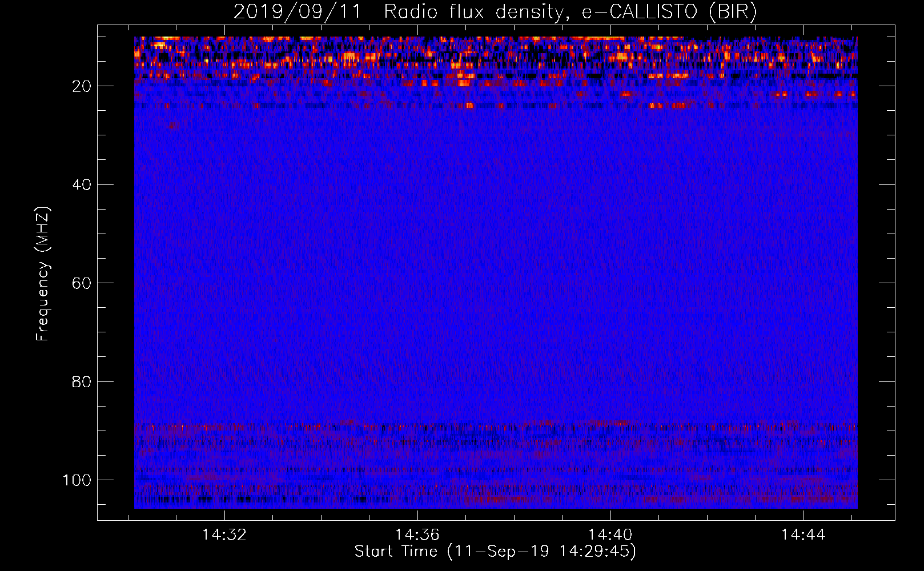Viewport: 924px width, 571px height.
Task: Click the '60' frequency tick label
Action: point(82,283)
